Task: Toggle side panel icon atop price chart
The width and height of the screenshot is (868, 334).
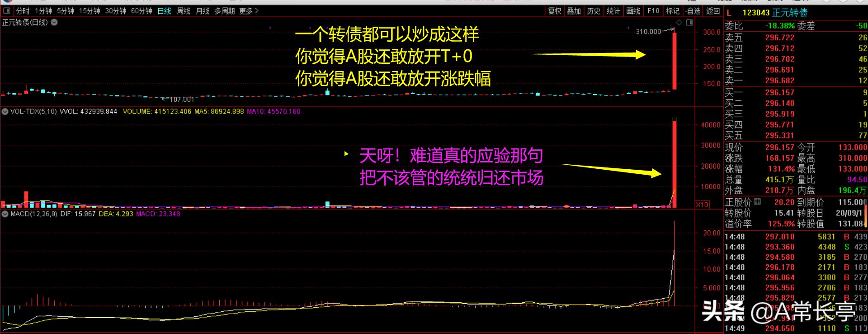Action: point(689,22)
